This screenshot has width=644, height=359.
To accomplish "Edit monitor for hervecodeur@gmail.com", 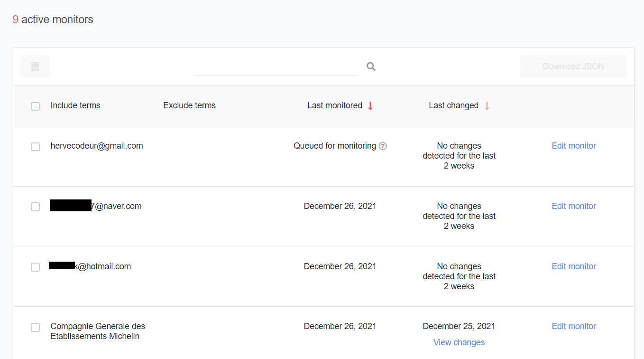I will pyautogui.click(x=574, y=146).
